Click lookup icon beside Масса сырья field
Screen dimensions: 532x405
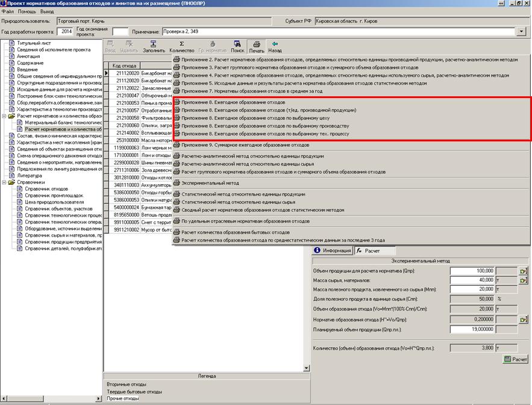tap(524, 280)
